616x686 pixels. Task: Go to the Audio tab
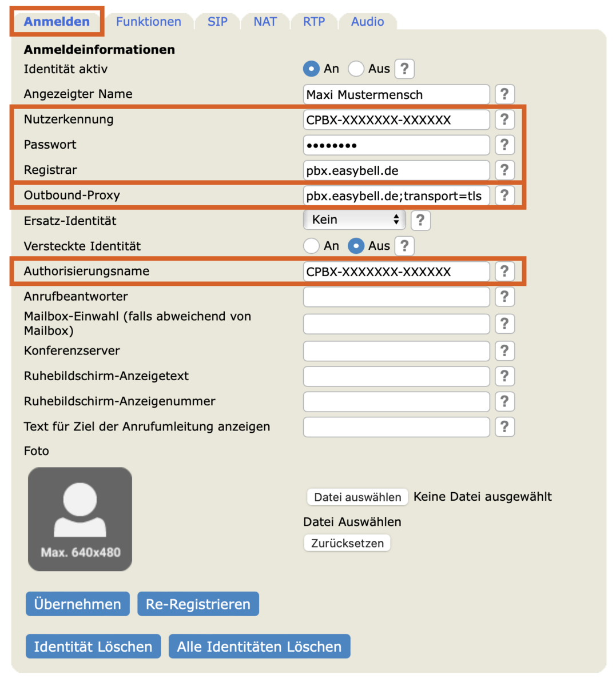point(367,22)
